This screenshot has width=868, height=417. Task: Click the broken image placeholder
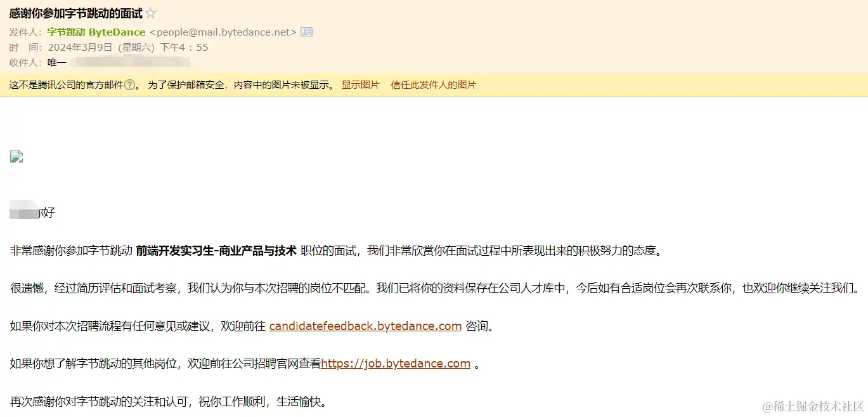pos(16,157)
